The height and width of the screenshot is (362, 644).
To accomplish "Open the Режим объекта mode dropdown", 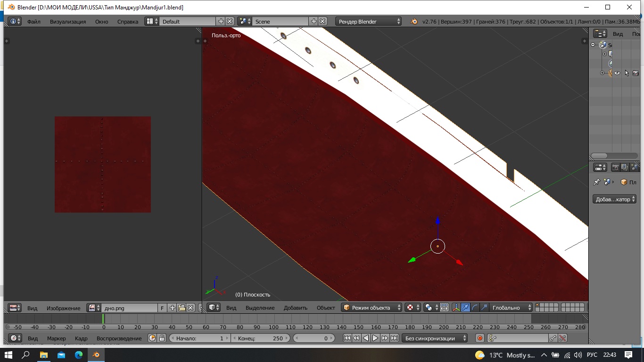I will pos(372,308).
